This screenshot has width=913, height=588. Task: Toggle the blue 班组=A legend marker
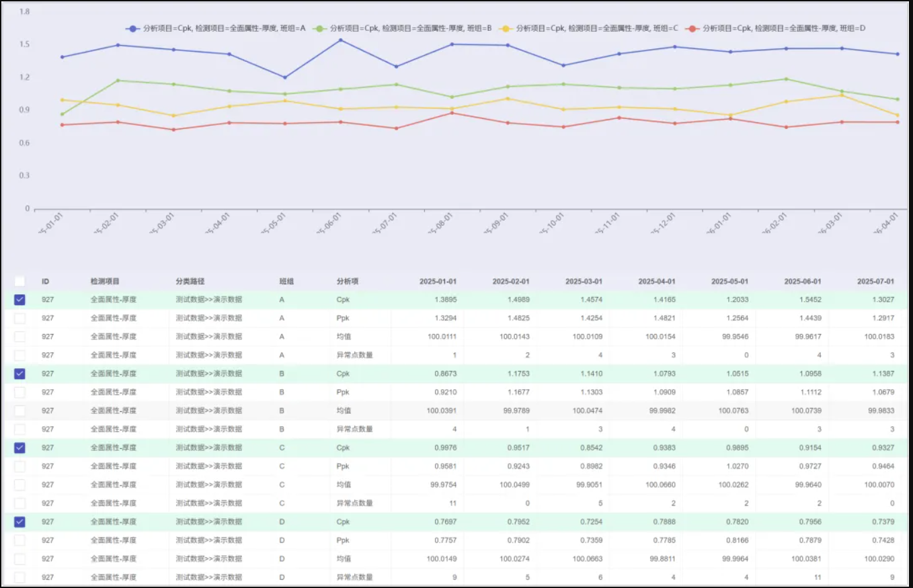click(132, 28)
